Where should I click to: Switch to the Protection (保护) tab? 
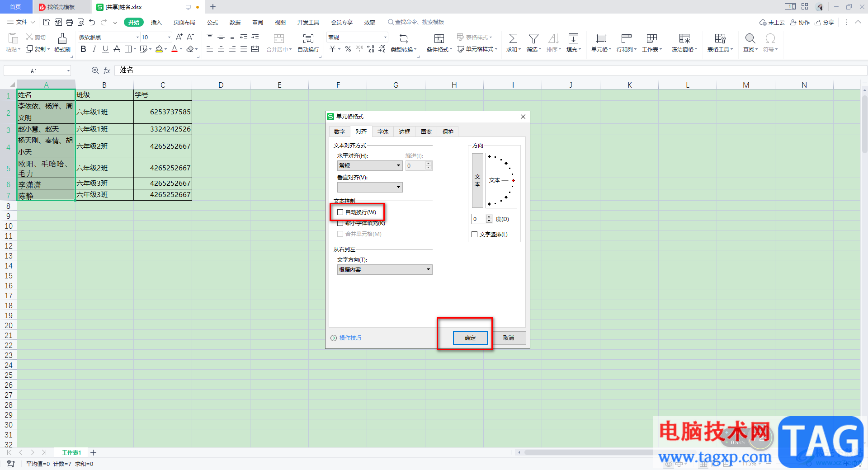point(448,132)
